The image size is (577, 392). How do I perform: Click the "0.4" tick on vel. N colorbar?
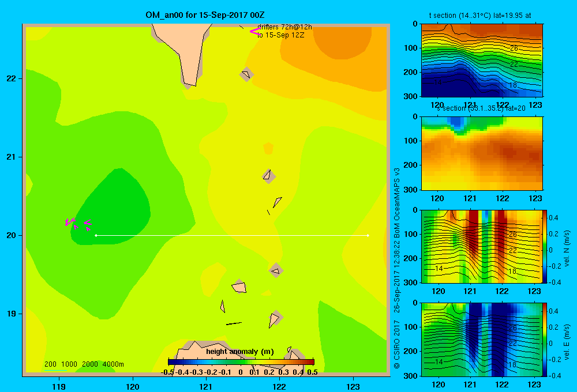tap(553, 218)
